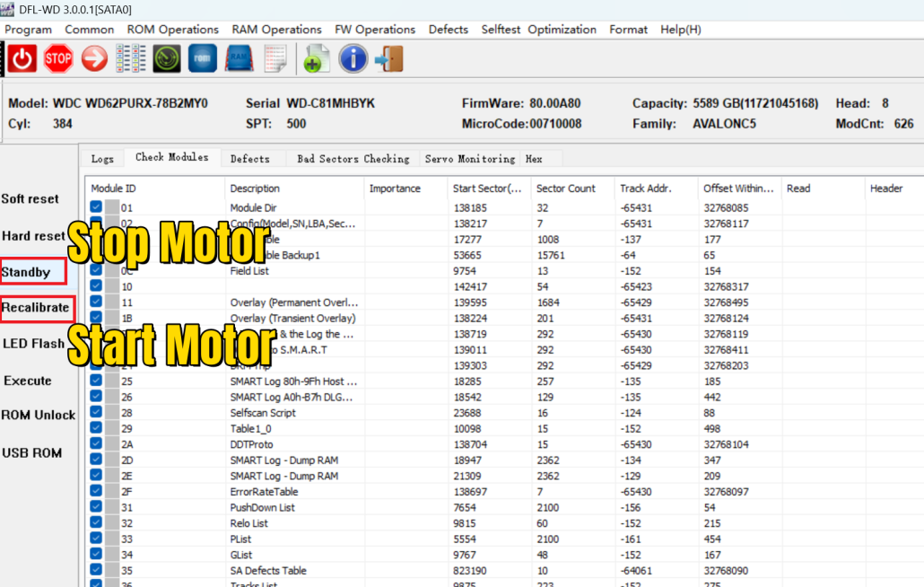The height and width of the screenshot is (587, 924).
Task: Click the exit door icon
Action: tap(389, 59)
